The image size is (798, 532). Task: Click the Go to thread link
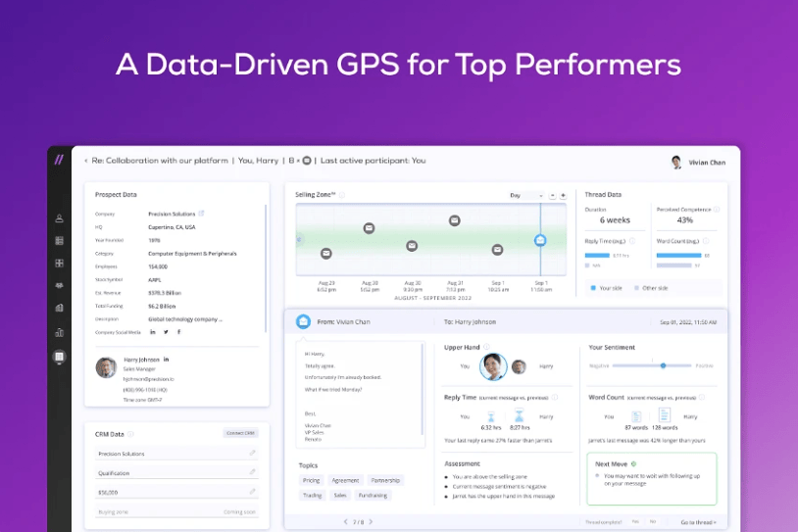(698, 521)
